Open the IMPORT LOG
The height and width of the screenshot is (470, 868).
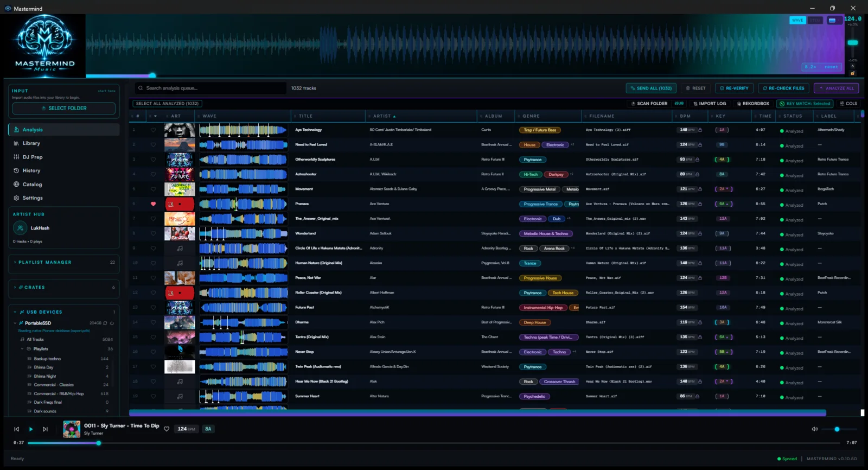pos(710,104)
